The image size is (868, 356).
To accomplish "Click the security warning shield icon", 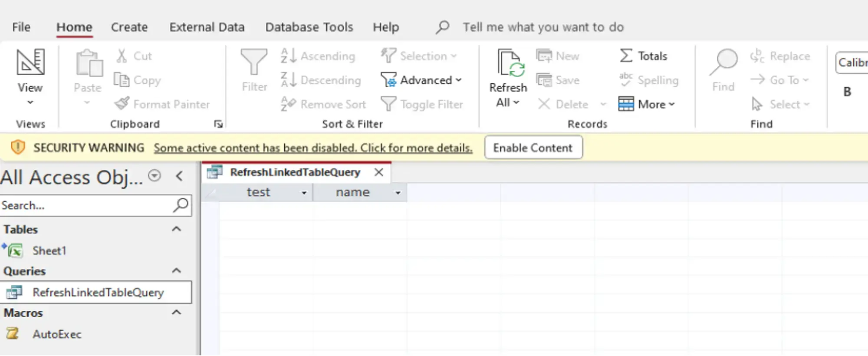I will [x=18, y=148].
